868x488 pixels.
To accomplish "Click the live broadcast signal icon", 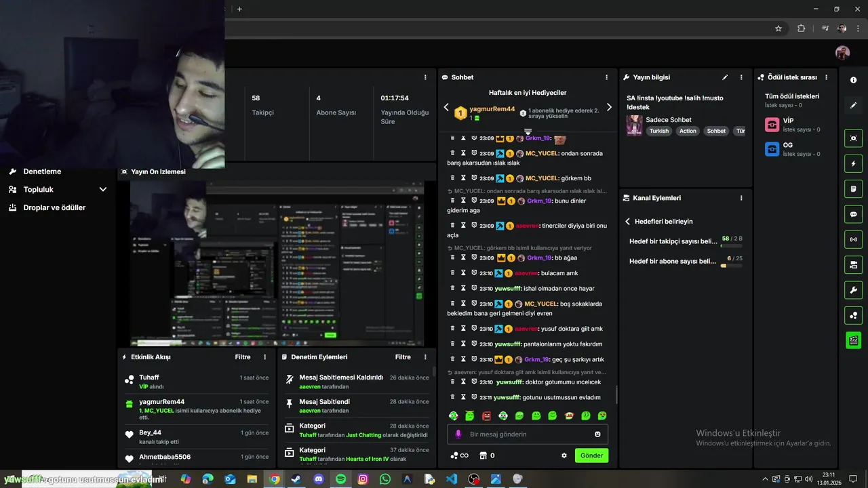I will [854, 239].
